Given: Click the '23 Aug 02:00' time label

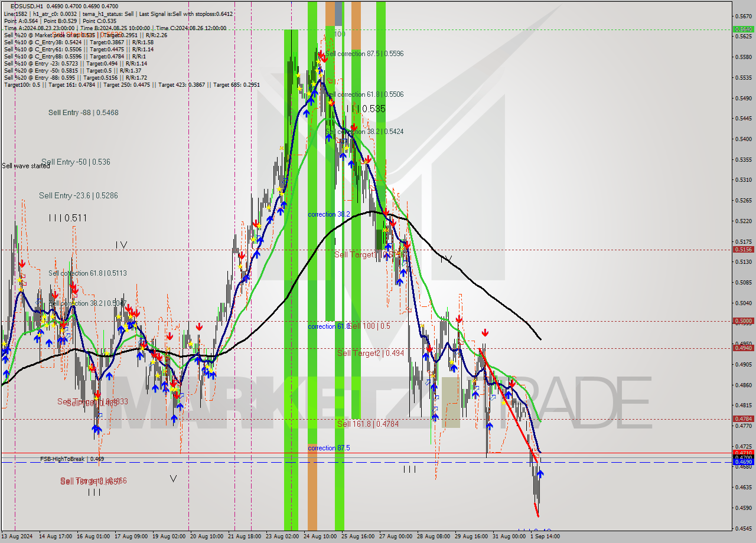Looking at the screenshot, I should point(283,537).
